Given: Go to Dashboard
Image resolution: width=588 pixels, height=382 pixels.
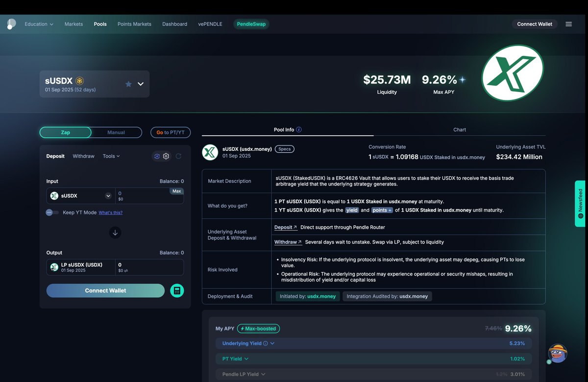Looking at the screenshot, I should pos(174,24).
